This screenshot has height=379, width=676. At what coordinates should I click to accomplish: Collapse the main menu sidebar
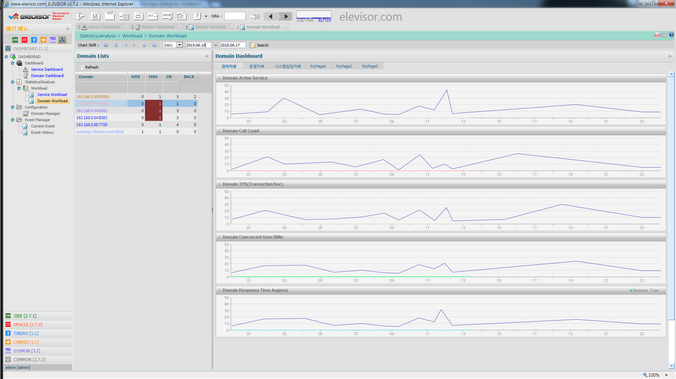click(x=67, y=28)
